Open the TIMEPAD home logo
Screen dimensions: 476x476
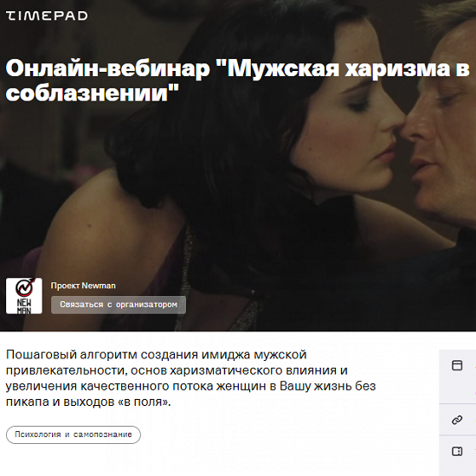click(47, 16)
